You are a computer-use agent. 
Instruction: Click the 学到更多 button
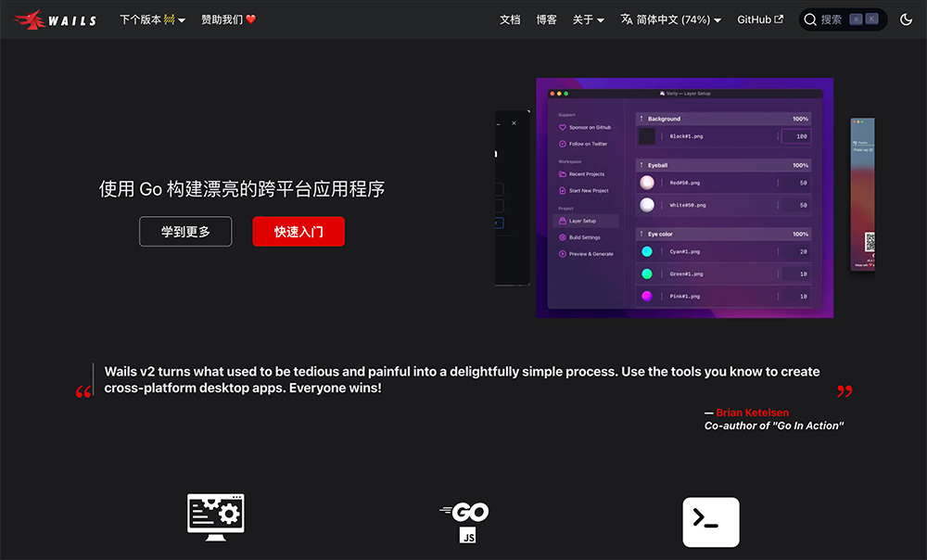(x=185, y=231)
